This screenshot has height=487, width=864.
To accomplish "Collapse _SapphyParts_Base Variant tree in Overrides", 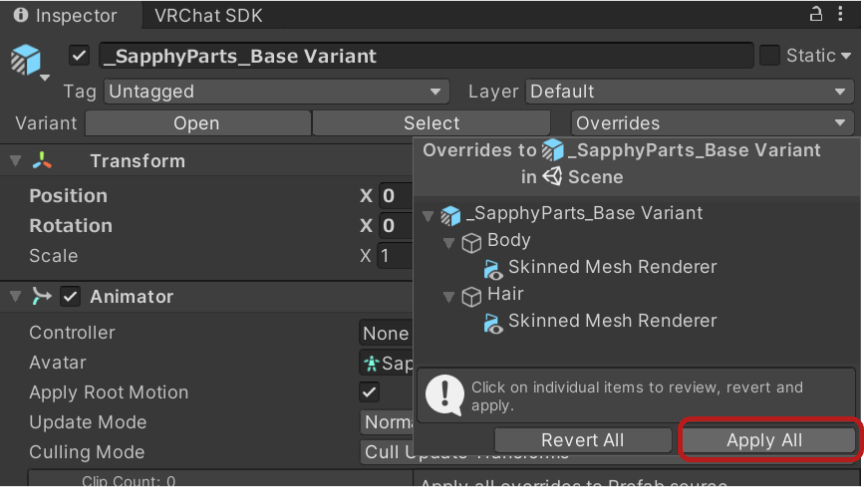I will (x=428, y=215).
